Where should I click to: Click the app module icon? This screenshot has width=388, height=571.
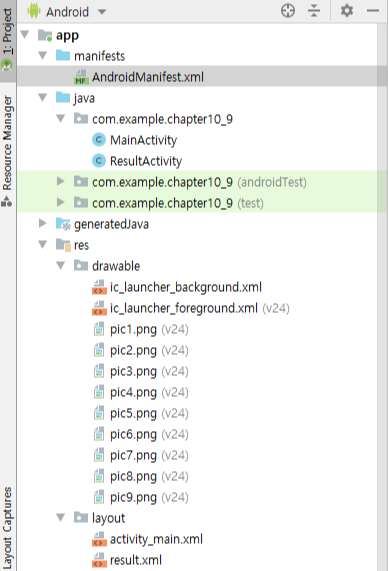point(45,35)
